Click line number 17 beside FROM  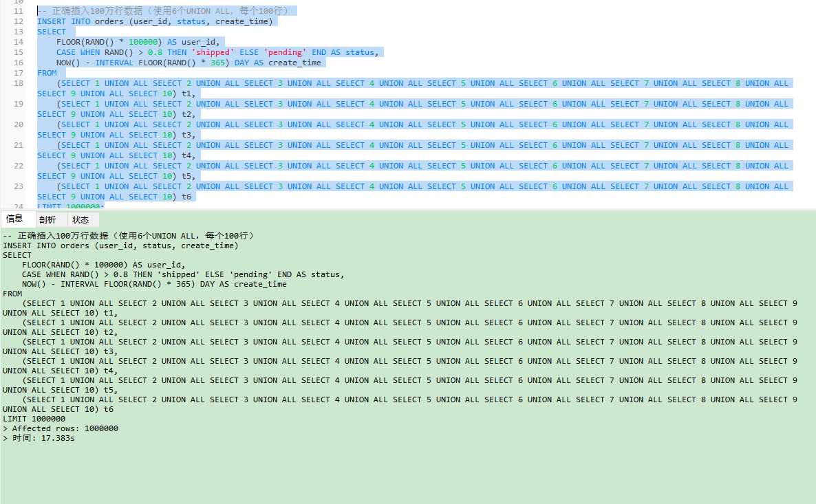(x=19, y=73)
